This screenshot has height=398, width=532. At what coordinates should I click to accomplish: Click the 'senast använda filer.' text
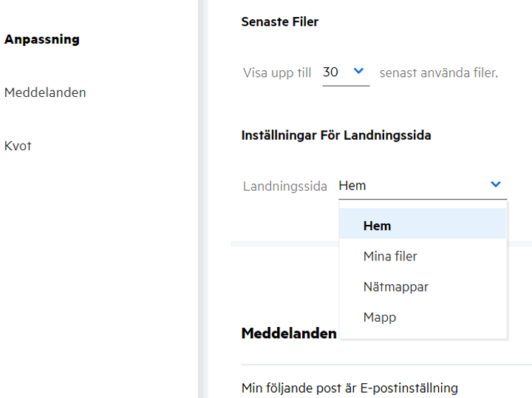pyautogui.click(x=439, y=73)
